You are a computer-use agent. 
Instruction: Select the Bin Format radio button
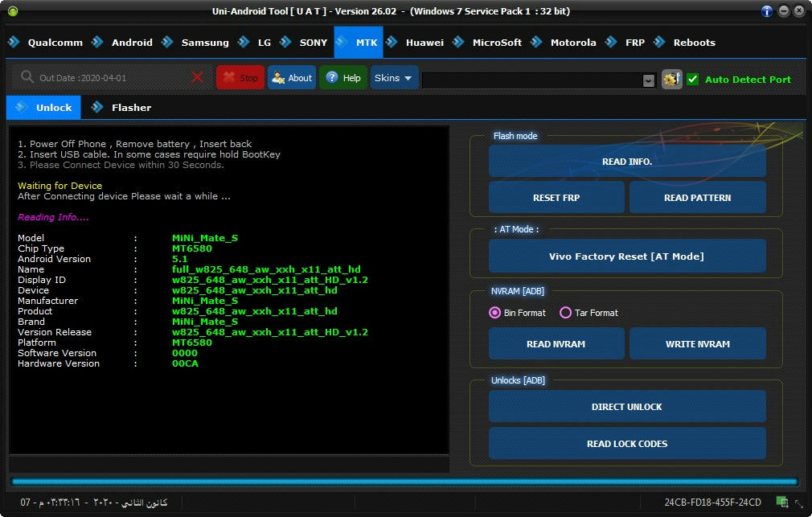click(494, 313)
